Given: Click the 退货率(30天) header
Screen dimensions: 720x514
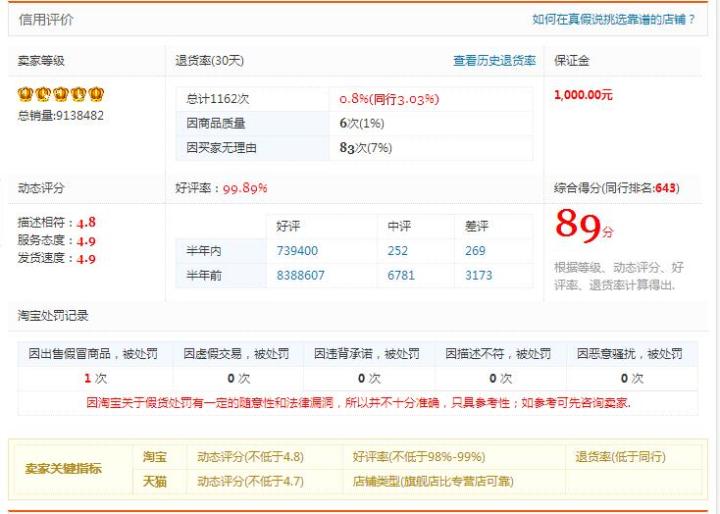Looking at the screenshot, I should click(x=210, y=61).
